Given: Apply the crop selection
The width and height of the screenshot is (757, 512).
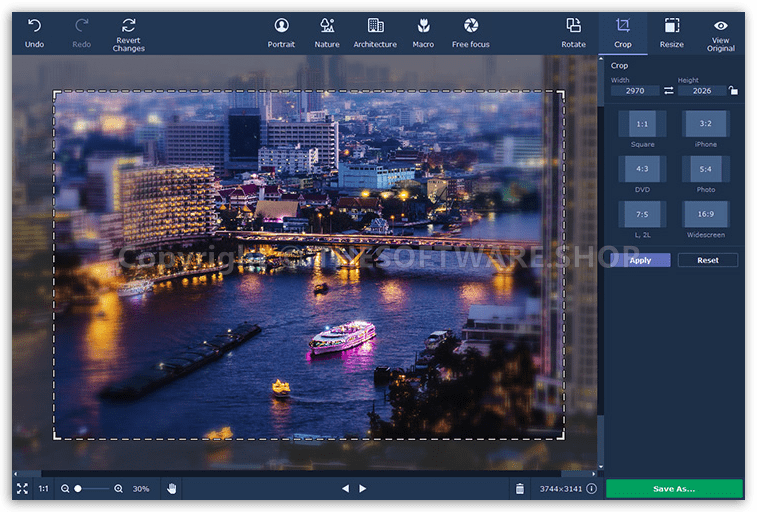Looking at the screenshot, I should coord(640,260).
